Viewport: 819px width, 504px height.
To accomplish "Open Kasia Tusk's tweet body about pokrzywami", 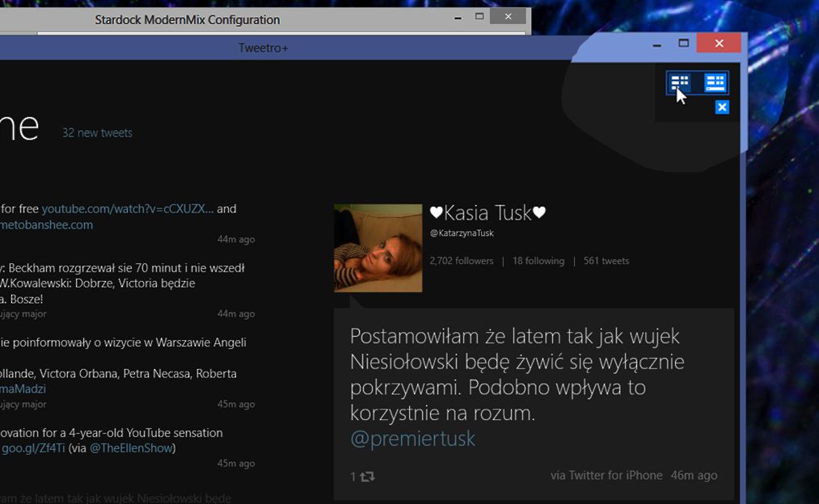I will tap(517, 374).
